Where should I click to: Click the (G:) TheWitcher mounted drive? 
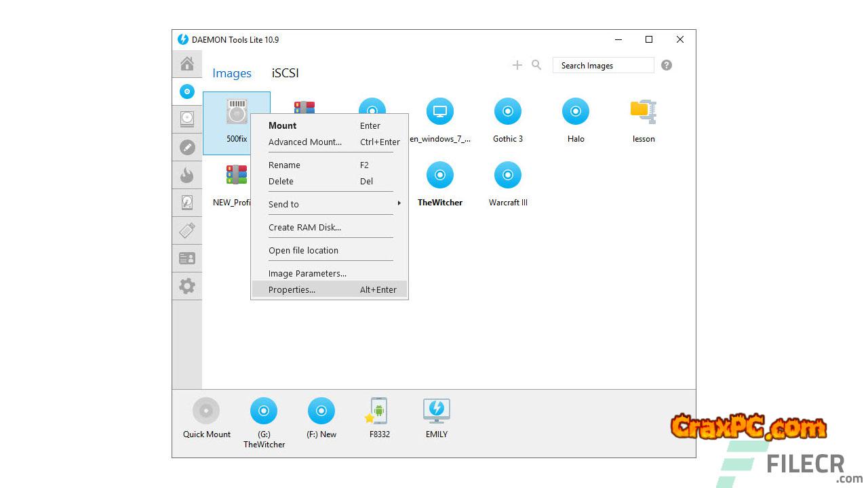pyautogui.click(x=264, y=411)
